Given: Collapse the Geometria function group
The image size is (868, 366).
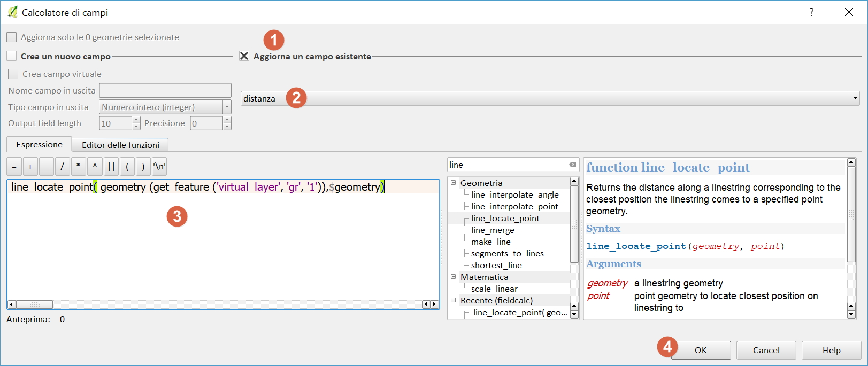Looking at the screenshot, I should point(454,183).
